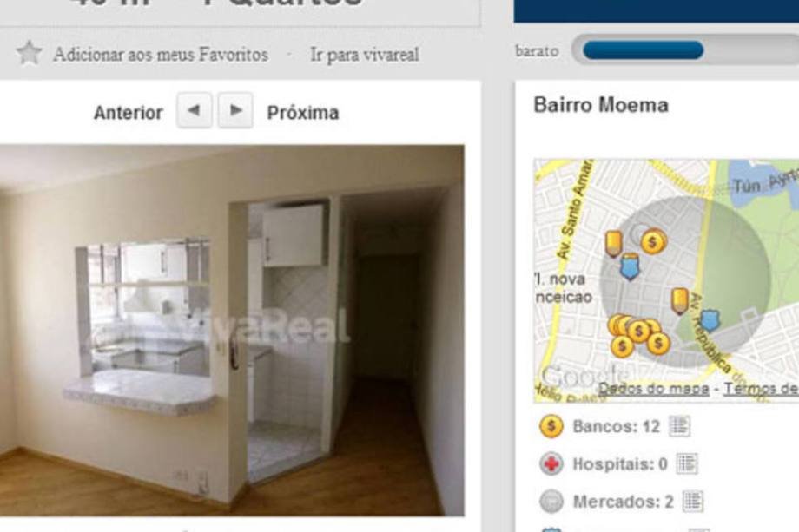Advance to next photo with right arrow
799x532 pixels.
point(235,110)
